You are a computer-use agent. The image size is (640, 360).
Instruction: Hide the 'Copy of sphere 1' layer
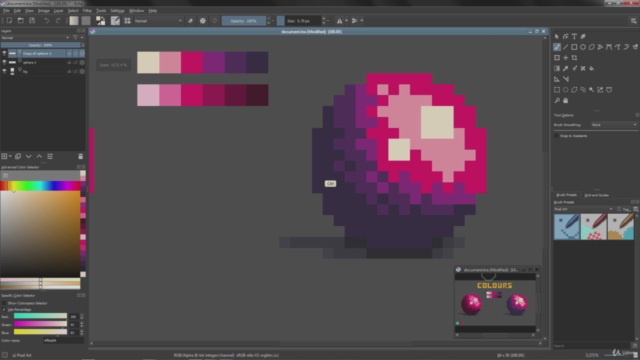click(x=4, y=53)
